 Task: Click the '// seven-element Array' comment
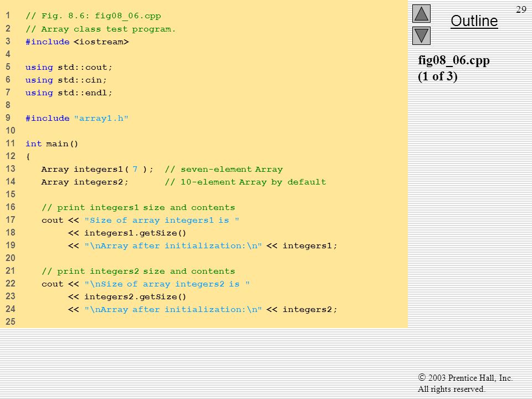point(223,170)
